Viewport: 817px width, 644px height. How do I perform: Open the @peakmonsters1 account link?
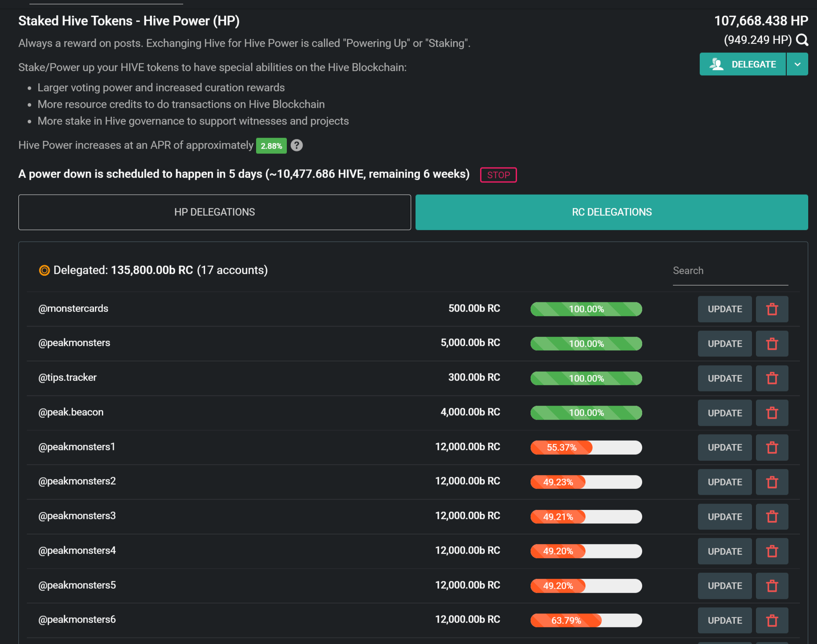click(77, 447)
